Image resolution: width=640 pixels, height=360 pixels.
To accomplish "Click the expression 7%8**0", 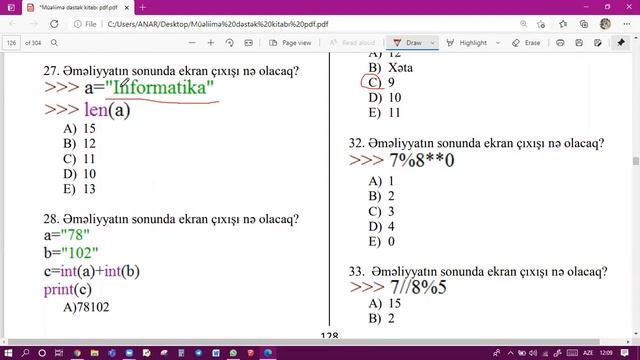I will click(x=422, y=160).
